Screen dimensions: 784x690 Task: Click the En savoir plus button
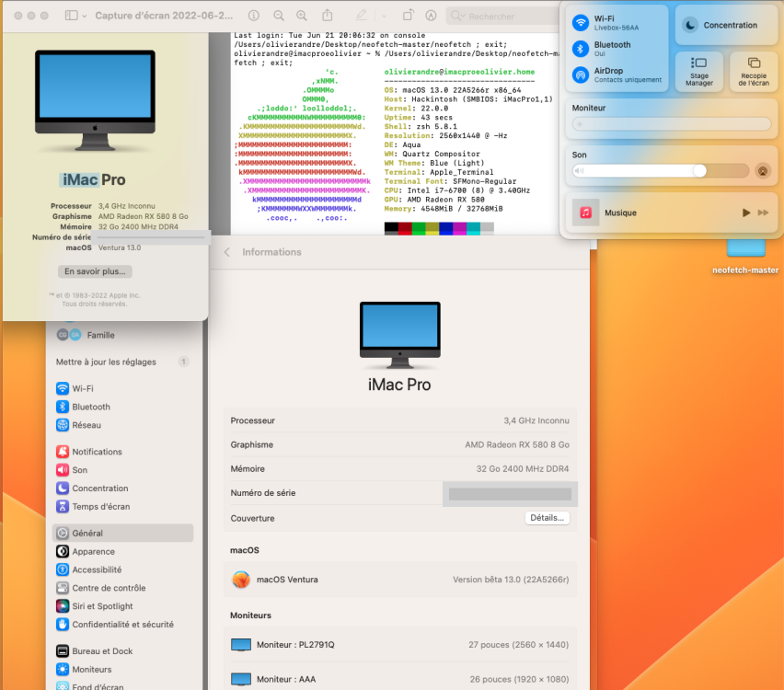[95, 271]
